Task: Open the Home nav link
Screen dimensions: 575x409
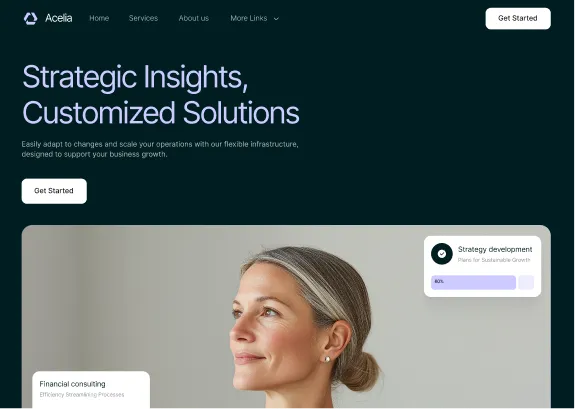Action: (99, 18)
